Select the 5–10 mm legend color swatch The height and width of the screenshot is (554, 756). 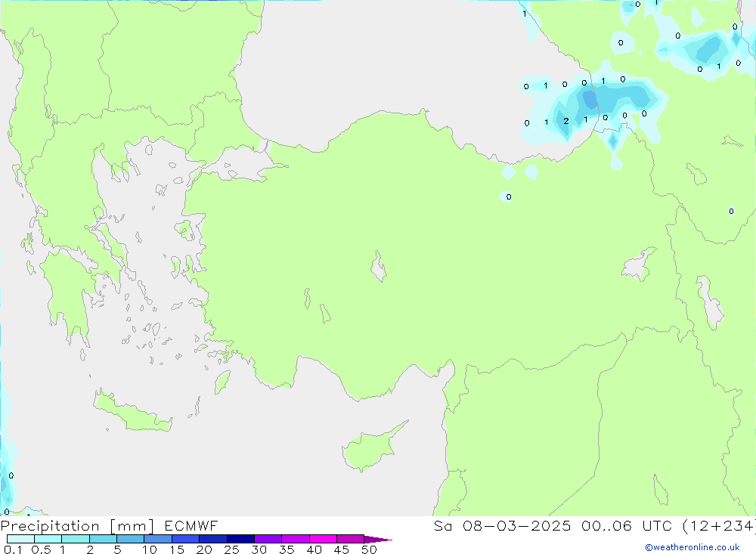coord(131,539)
